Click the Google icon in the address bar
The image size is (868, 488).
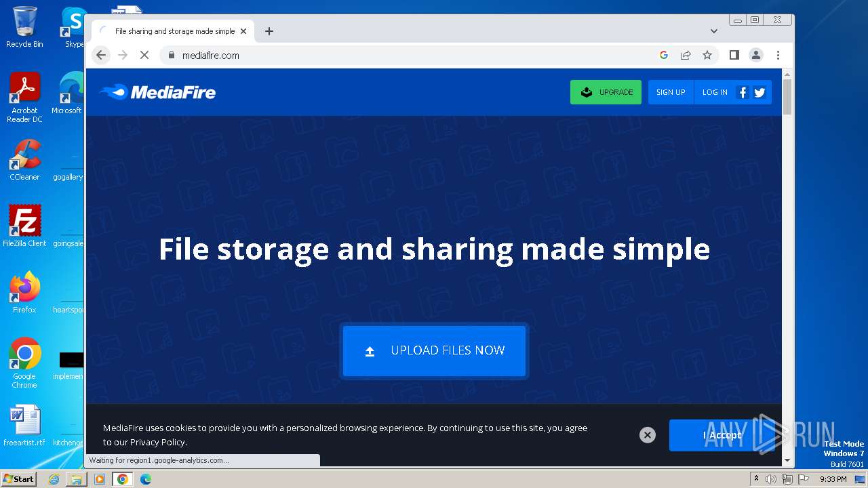coord(664,56)
